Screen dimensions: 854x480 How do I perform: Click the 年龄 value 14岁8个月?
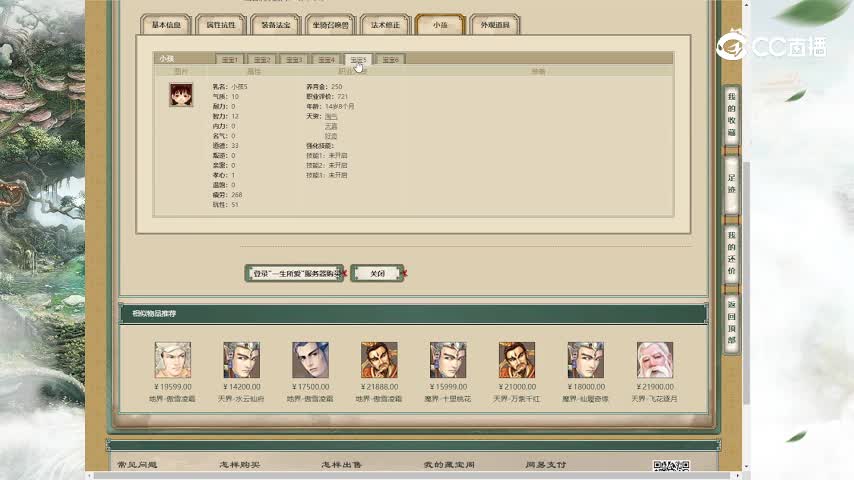[x=339, y=106]
